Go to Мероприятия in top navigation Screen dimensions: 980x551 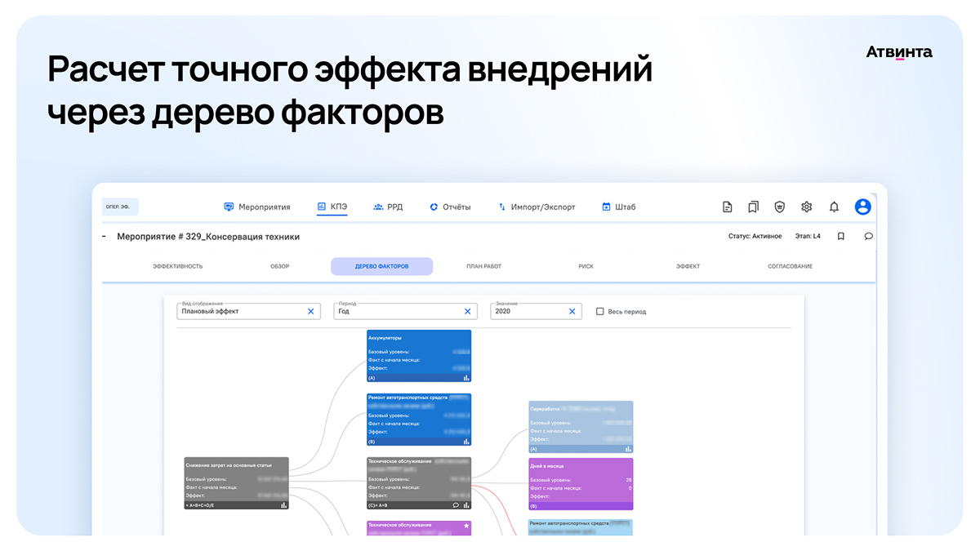click(258, 207)
